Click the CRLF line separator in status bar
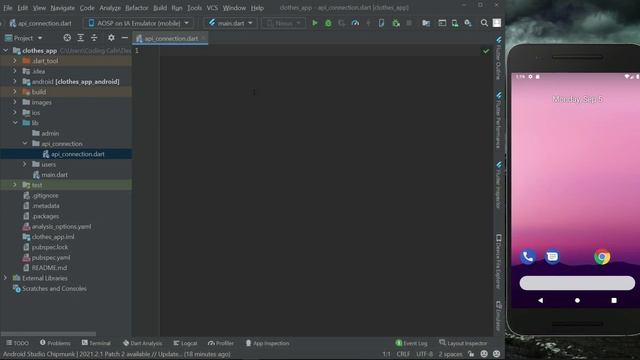Image resolution: width=640 pixels, height=360 pixels. coord(403,354)
